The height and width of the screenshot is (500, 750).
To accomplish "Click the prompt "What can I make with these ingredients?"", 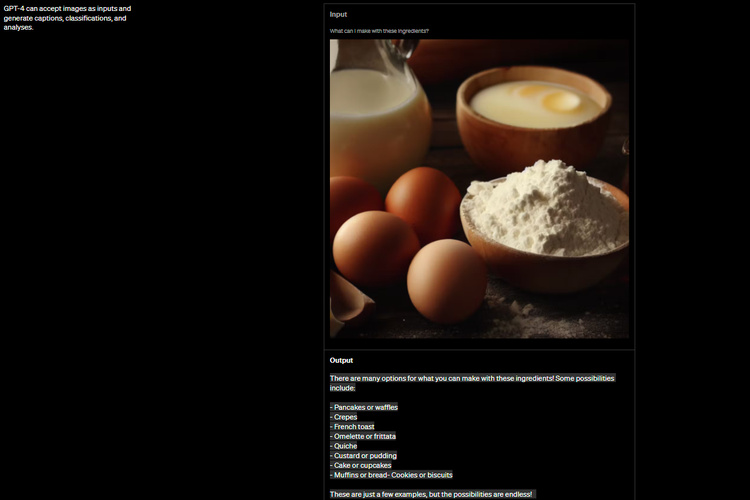I will click(379, 31).
